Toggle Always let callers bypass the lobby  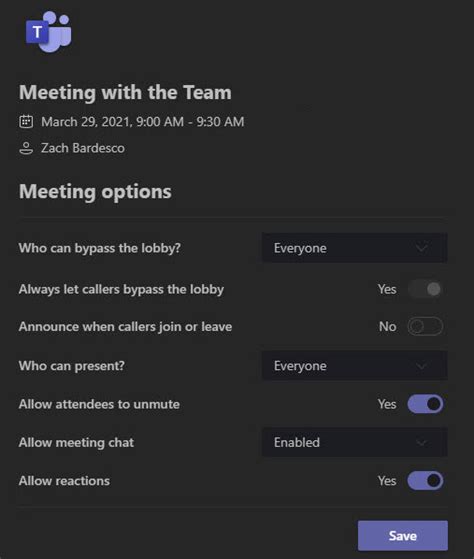tap(425, 289)
